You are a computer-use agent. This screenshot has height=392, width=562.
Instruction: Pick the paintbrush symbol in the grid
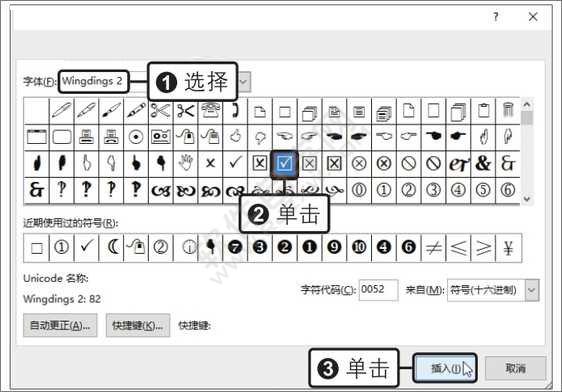click(x=111, y=110)
